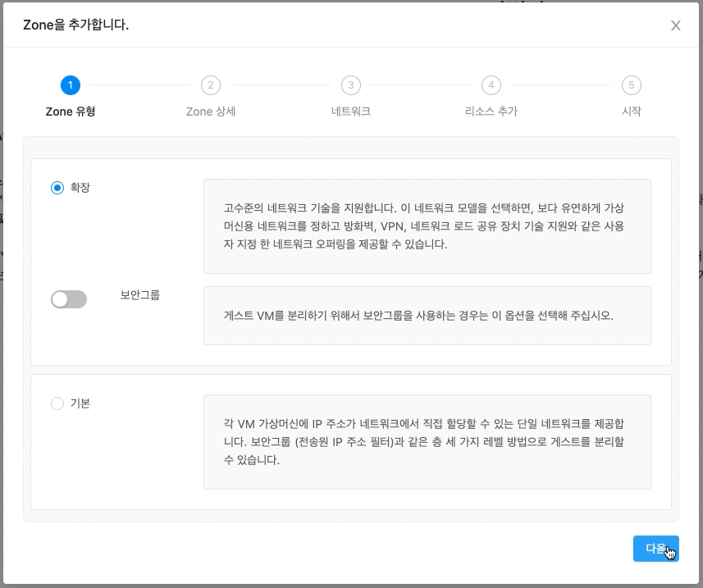Click the dialog title 'Zone을 추가합니다.'
This screenshot has height=588, width=703.
pyautogui.click(x=75, y=25)
